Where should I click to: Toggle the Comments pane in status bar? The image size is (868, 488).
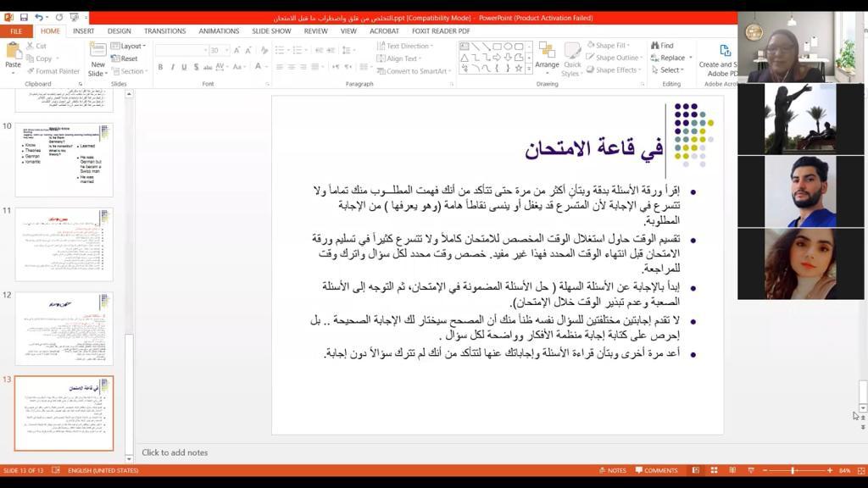pyautogui.click(x=656, y=470)
